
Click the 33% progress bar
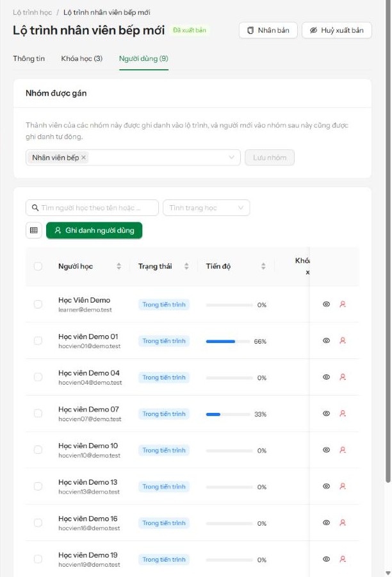(x=228, y=414)
